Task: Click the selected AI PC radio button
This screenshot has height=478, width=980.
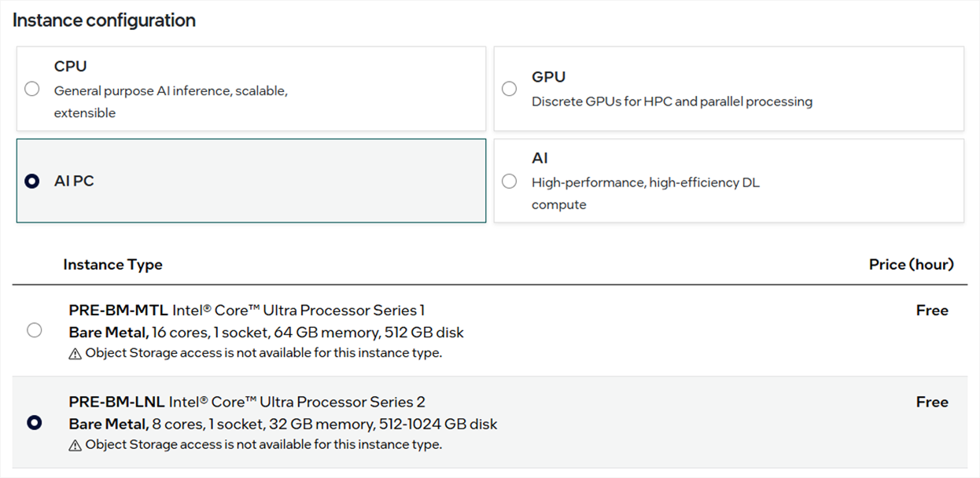Action: coord(32,182)
